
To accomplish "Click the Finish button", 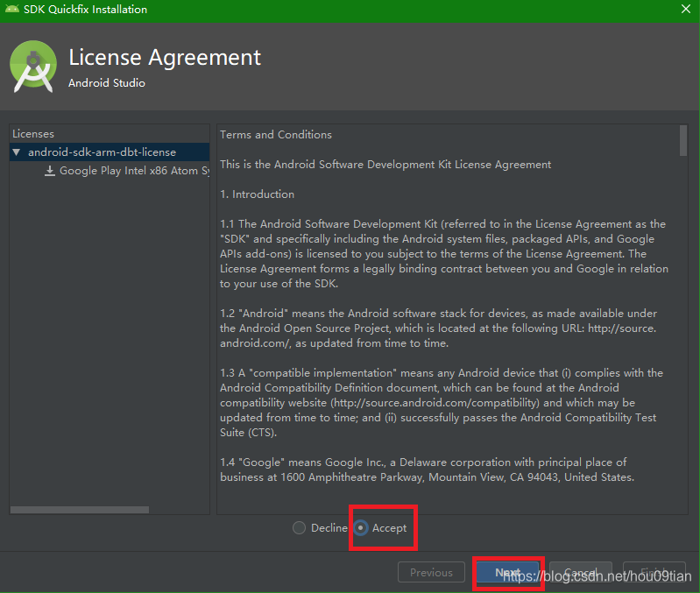I will [654, 572].
